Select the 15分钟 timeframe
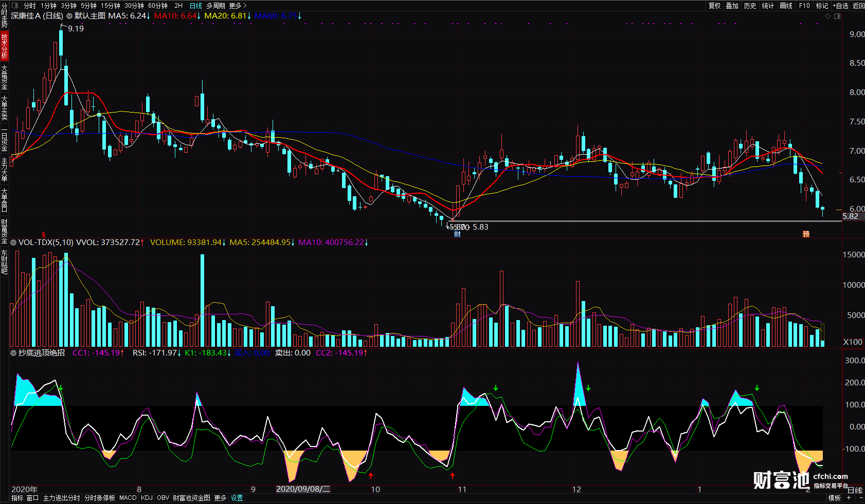Viewport: 865px width, 504px height. (x=111, y=6)
